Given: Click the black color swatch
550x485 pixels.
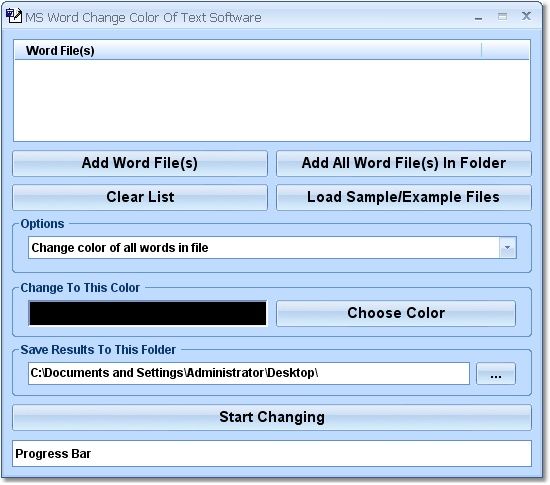Looking at the screenshot, I should pos(148,313).
